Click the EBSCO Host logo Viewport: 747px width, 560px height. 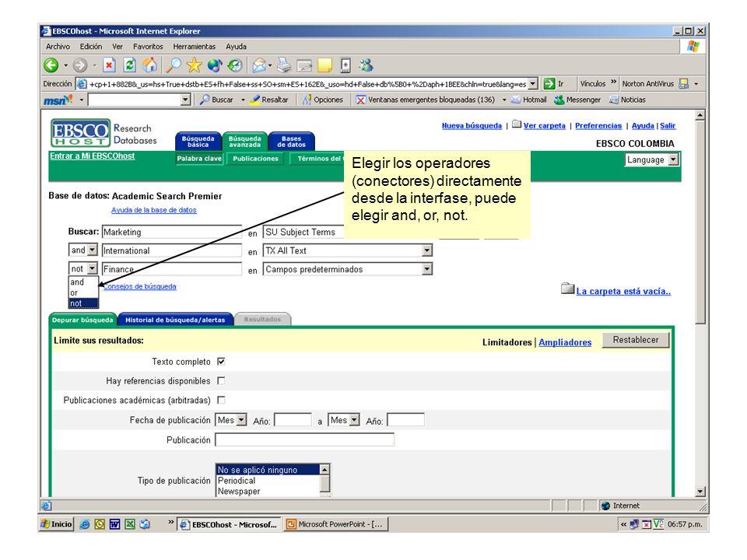pos(80,133)
